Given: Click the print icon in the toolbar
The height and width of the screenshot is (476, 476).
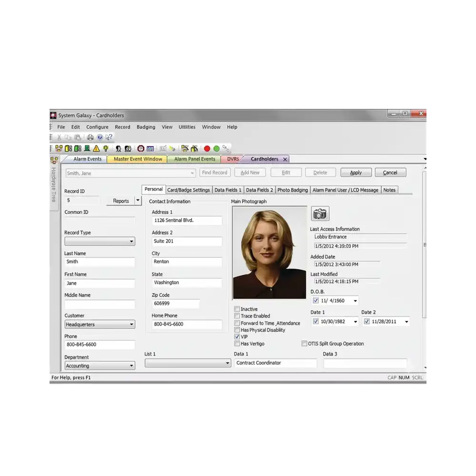Looking at the screenshot, I should point(90,138).
